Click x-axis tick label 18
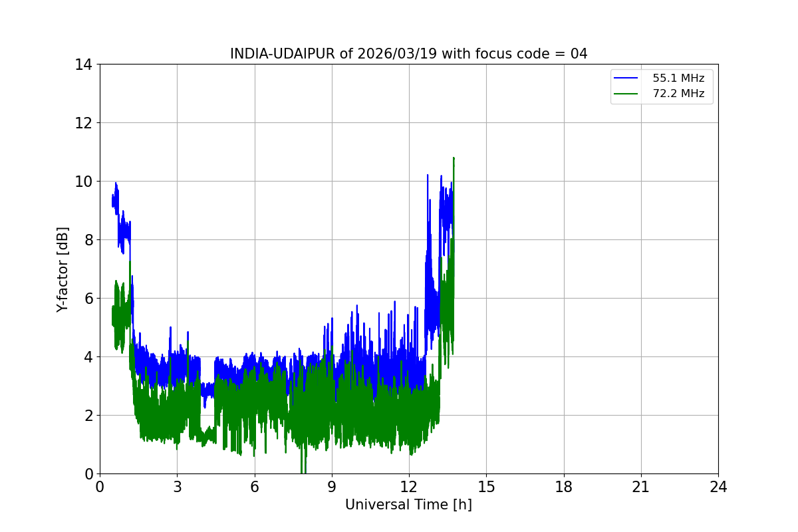The width and height of the screenshot is (798, 532). point(563,487)
